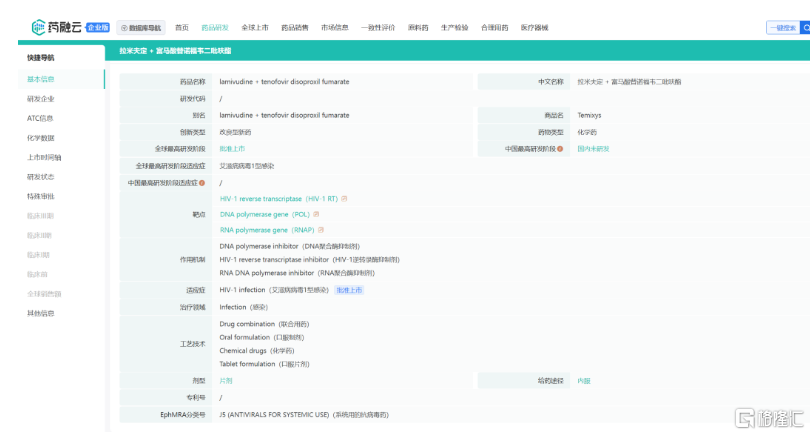This screenshot has width=810, height=435.
Task: Open the 全球上市 menu
Action: click(255, 28)
